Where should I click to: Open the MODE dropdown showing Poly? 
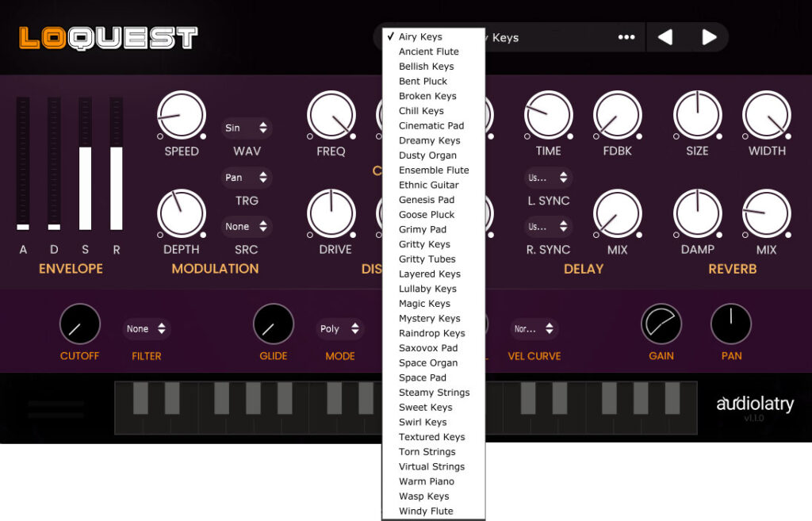pyautogui.click(x=339, y=329)
